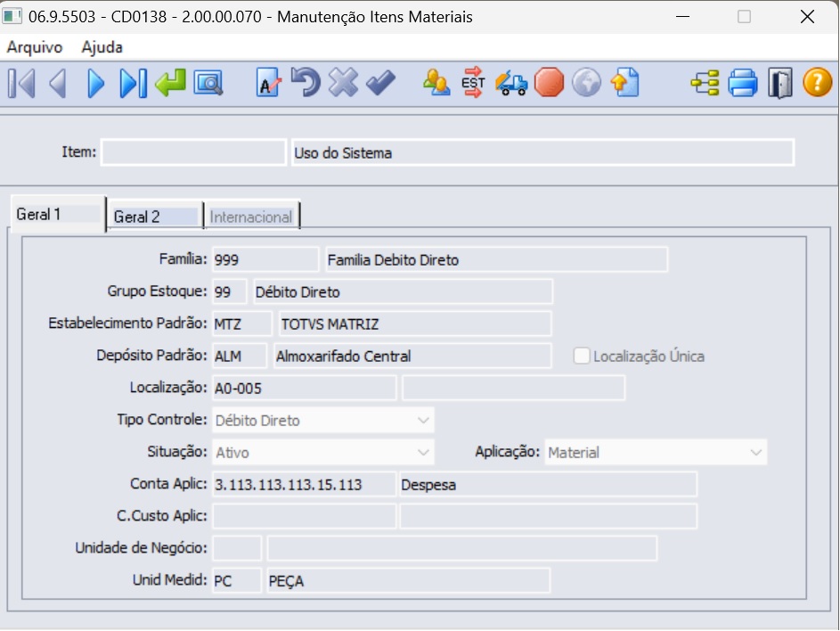Click the Grupo Estoque code field 99
Viewport: 840px width, 631px height.
click(230, 291)
